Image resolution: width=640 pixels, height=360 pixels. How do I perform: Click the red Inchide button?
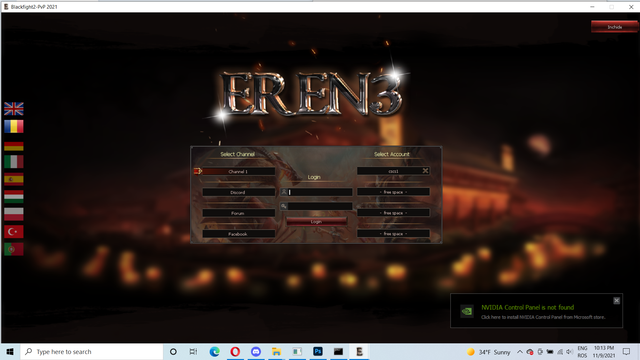615,27
